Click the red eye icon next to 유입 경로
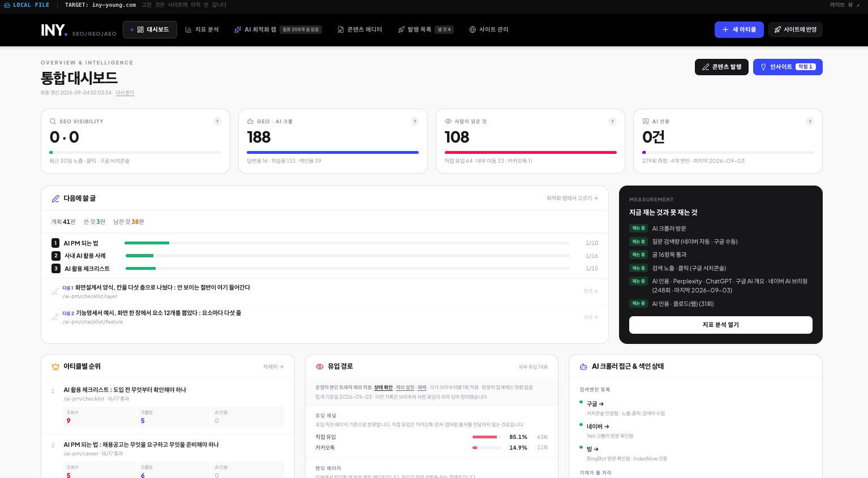 click(320, 367)
